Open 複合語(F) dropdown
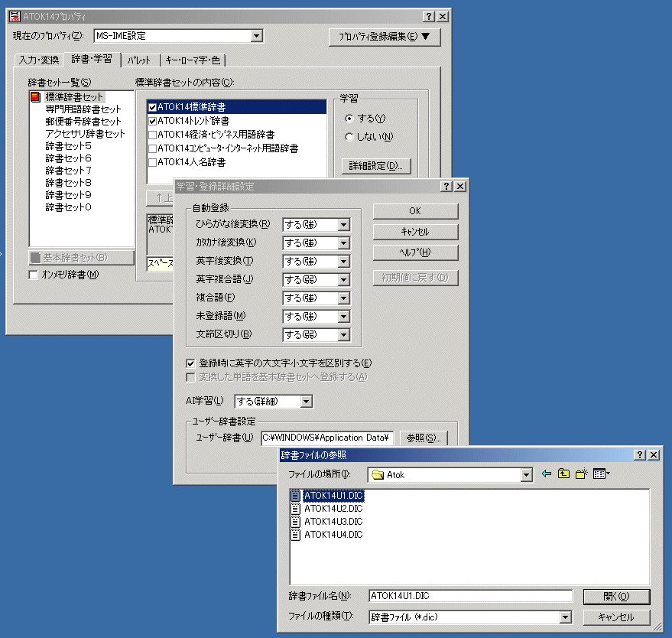The height and width of the screenshot is (638, 672). [x=343, y=298]
